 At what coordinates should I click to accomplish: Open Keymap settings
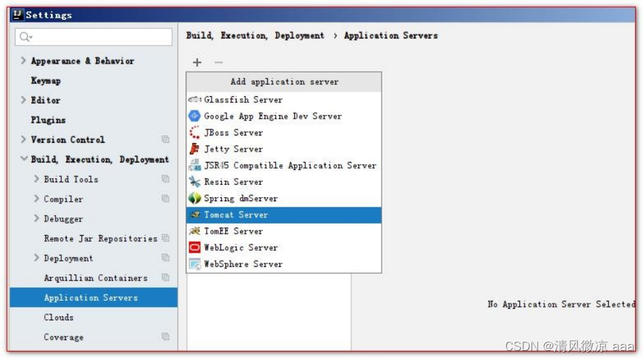tap(46, 81)
